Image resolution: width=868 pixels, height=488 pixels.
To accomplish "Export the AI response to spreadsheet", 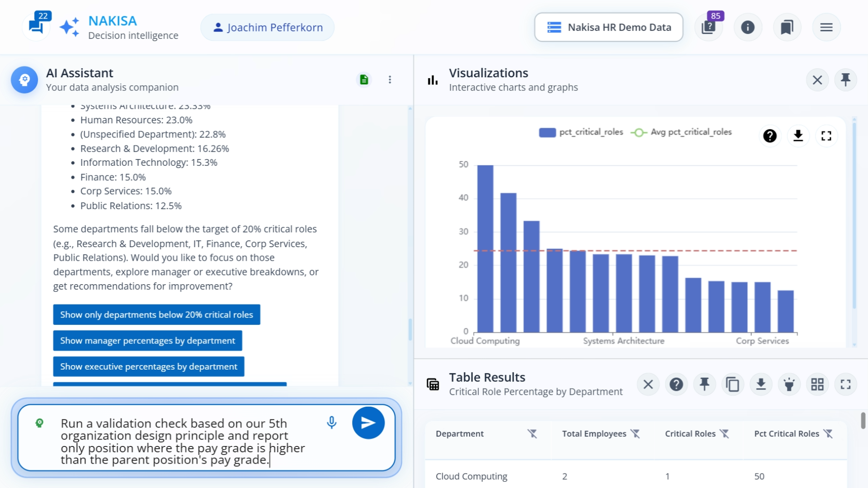I will coord(364,79).
